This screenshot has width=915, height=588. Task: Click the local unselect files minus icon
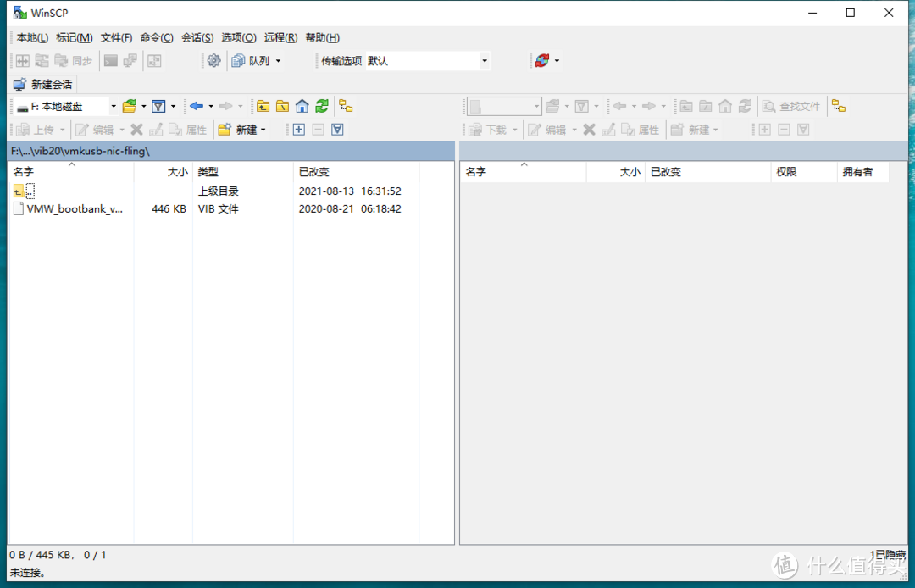(318, 130)
